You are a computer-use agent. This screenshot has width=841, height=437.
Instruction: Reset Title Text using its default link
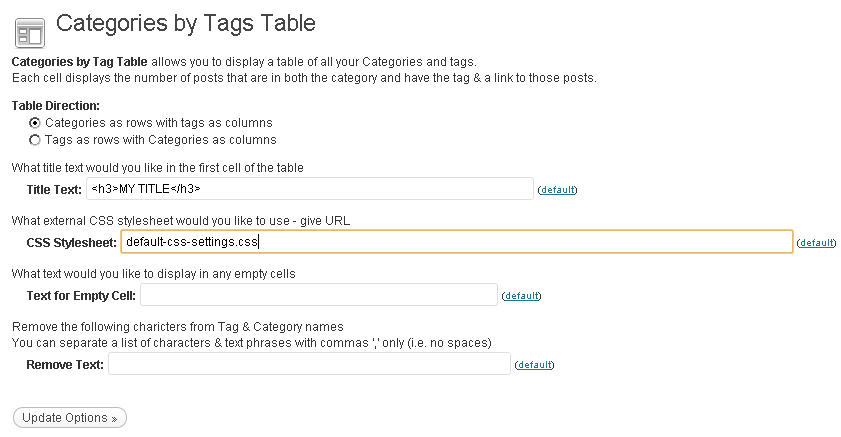(x=557, y=189)
